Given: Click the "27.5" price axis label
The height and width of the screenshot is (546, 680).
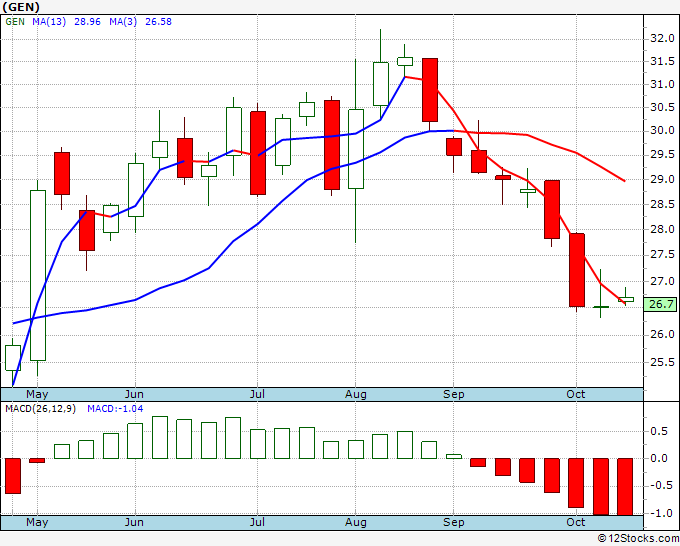Looking at the screenshot, I should 662,254.
